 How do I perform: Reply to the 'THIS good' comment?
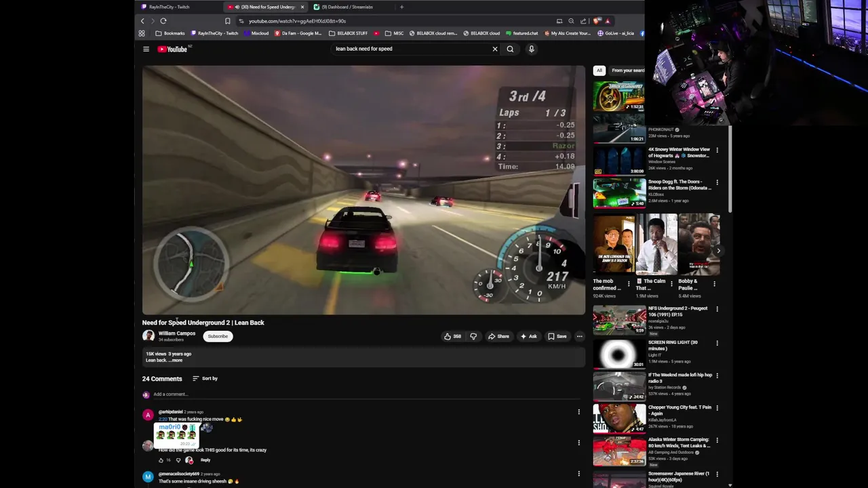tap(205, 460)
